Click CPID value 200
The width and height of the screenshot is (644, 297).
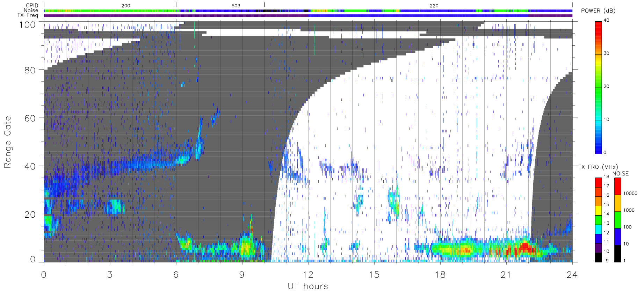126,6
